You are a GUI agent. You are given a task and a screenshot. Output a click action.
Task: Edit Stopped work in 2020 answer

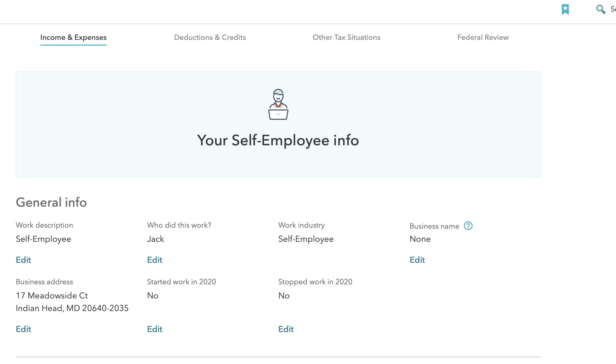point(286,329)
